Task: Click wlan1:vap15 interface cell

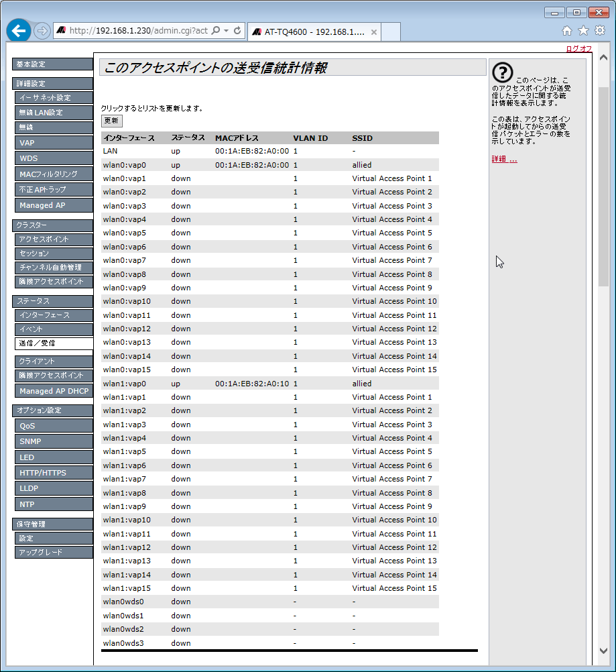Action: click(127, 588)
